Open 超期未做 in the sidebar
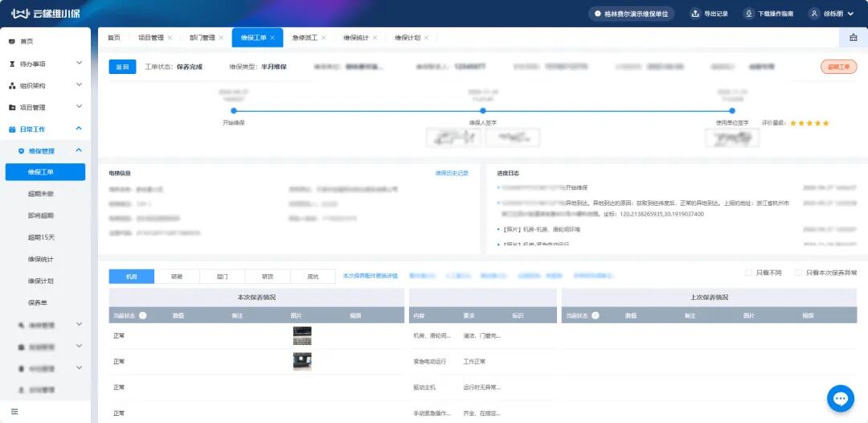Screen dimensions: 868x423 (41, 194)
